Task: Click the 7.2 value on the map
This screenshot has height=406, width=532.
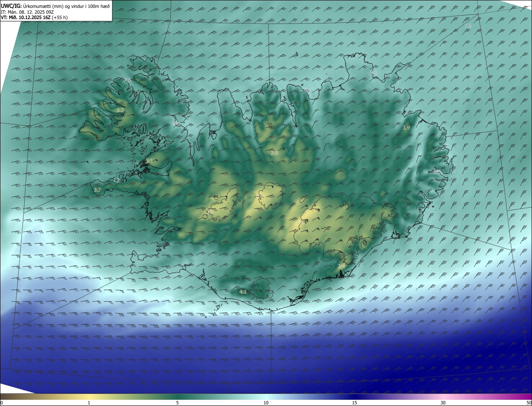Action: 116,180
